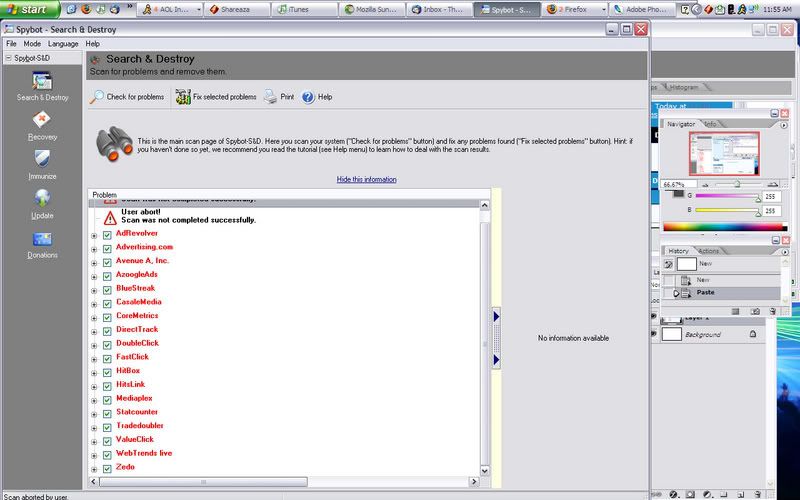This screenshot has height=500, width=800.
Task: Switch to the Firefox taskbar group
Action: click(576, 9)
